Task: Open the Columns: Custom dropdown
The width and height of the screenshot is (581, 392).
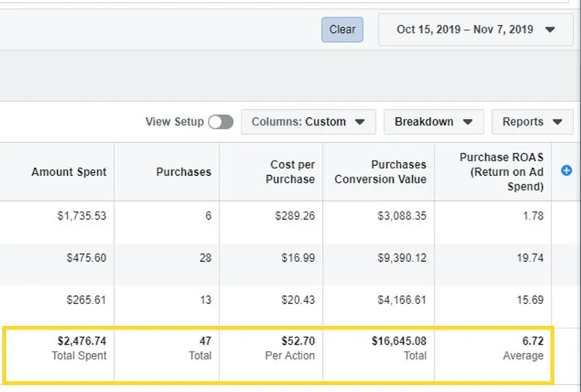Action: [x=308, y=122]
